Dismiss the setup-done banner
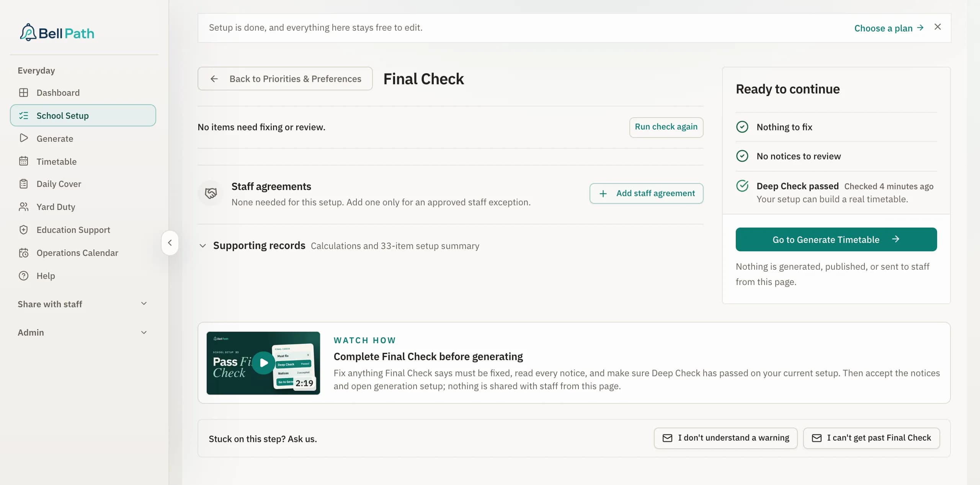 [938, 27]
